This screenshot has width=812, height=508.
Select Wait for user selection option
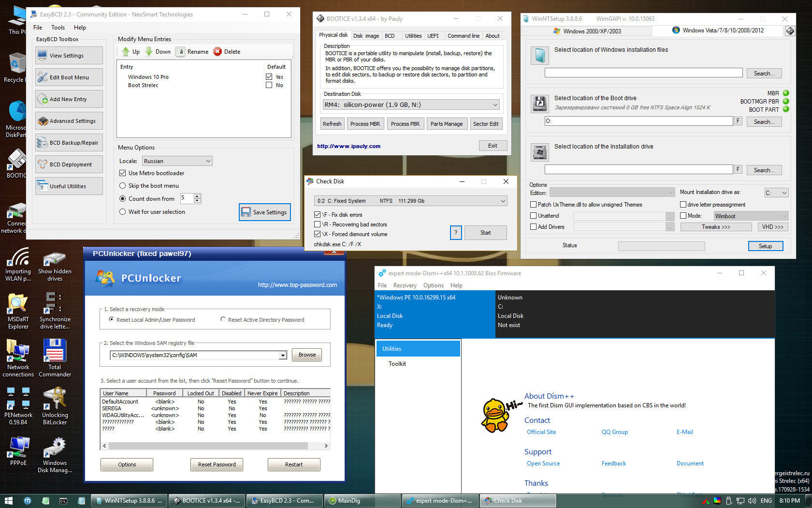point(123,212)
